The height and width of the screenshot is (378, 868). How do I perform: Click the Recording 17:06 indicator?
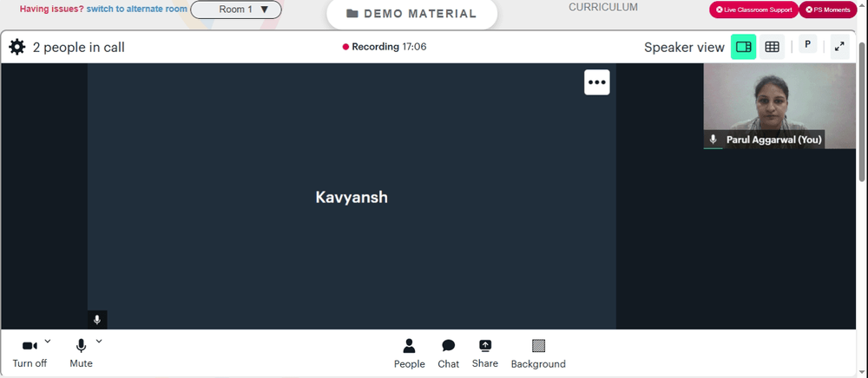click(x=385, y=47)
